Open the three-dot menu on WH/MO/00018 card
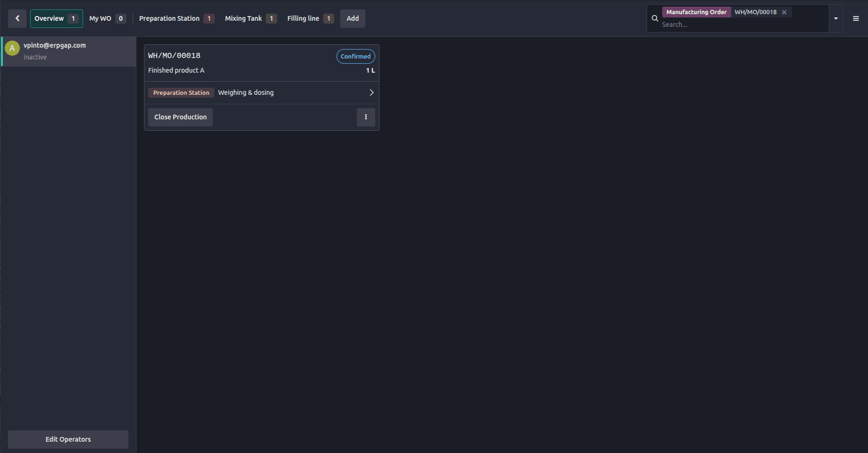868x453 pixels. (366, 117)
